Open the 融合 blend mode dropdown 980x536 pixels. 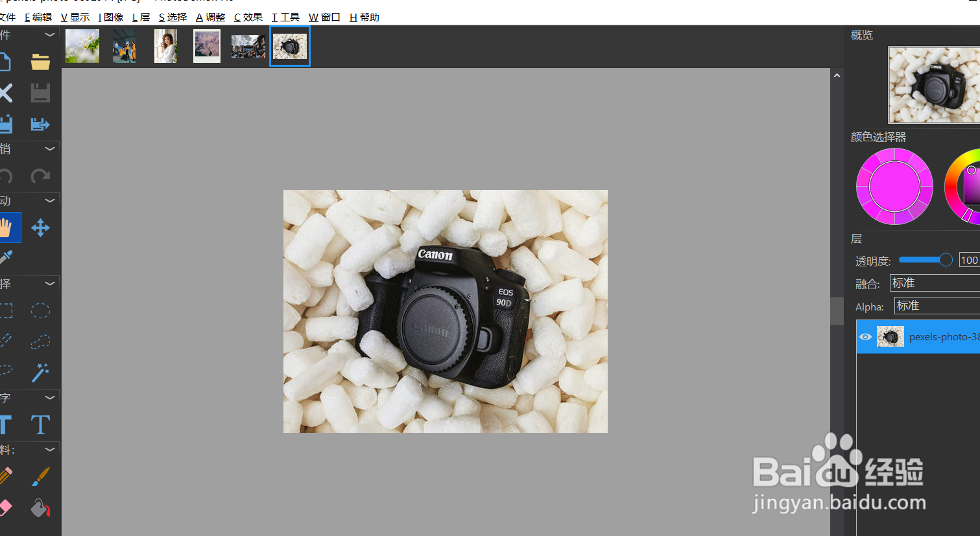tap(935, 283)
